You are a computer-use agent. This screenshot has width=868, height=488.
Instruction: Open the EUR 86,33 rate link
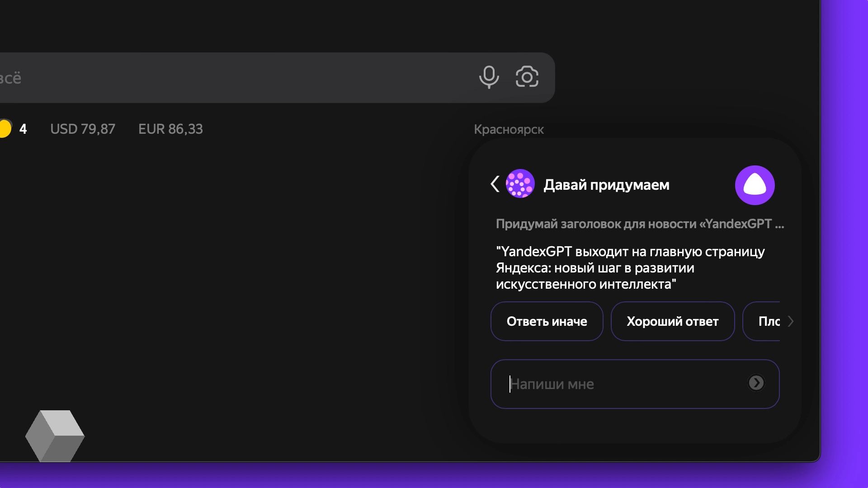170,129
